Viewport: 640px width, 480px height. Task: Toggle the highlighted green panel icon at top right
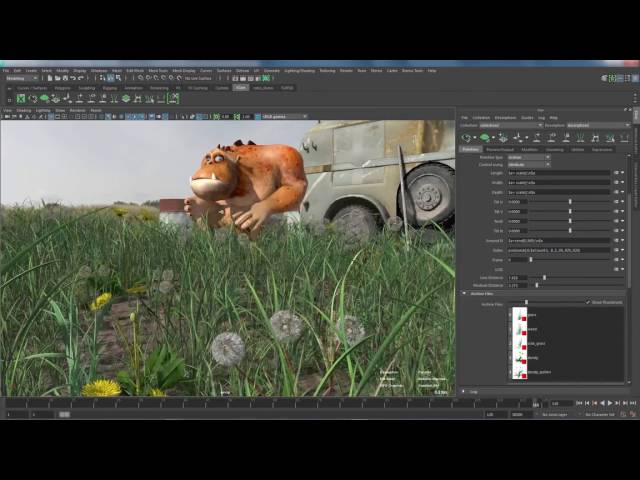(612, 78)
